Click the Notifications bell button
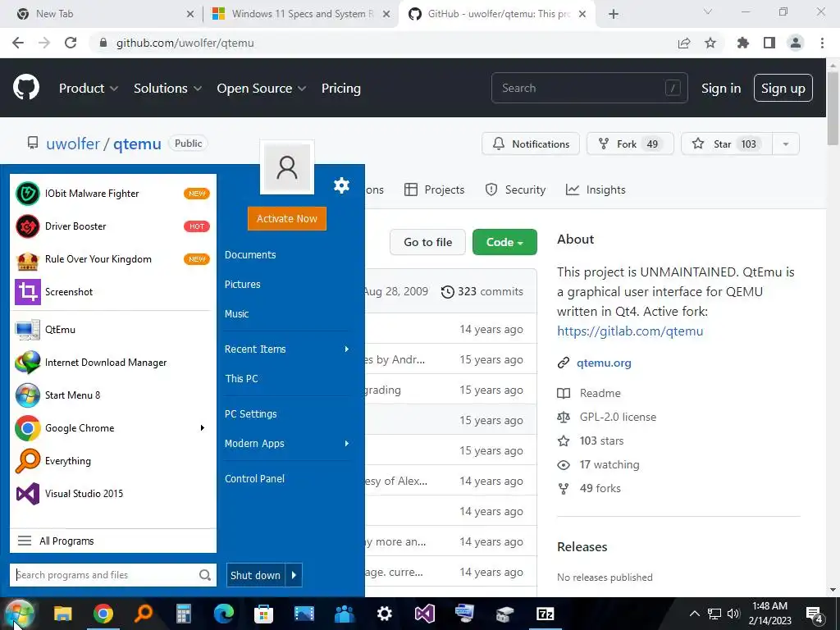Image resolution: width=840 pixels, height=630 pixels. tap(531, 144)
